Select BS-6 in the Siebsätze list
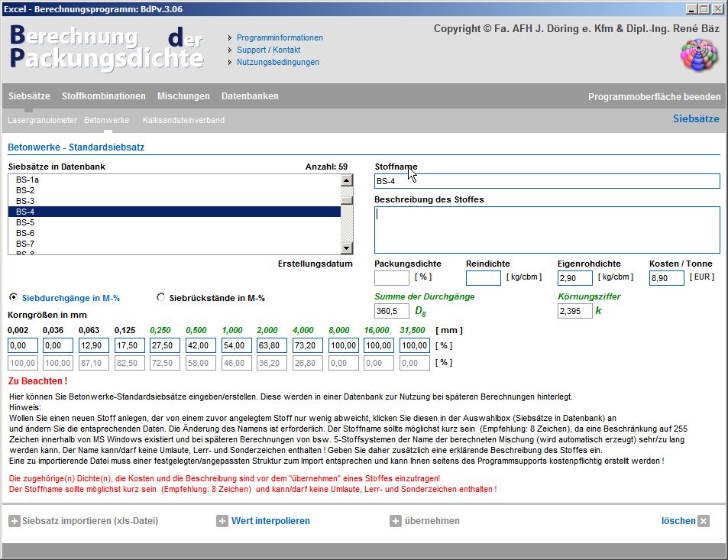The height and width of the screenshot is (560, 728). click(x=174, y=233)
